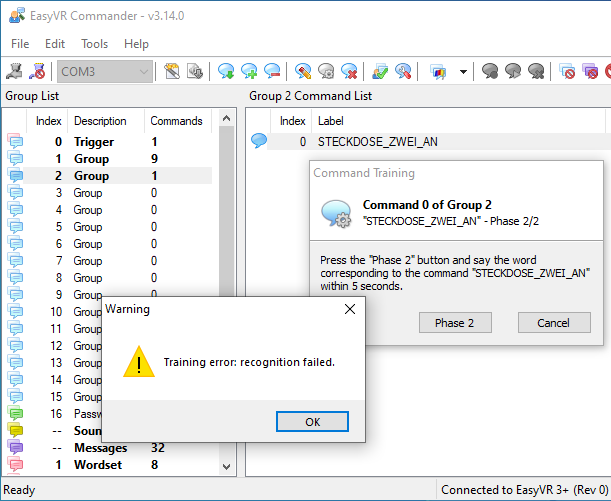This screenshot has width=611, height=501.
Task: Click the first gray speech bubble toolbar icon
Action: click(490, 71)
